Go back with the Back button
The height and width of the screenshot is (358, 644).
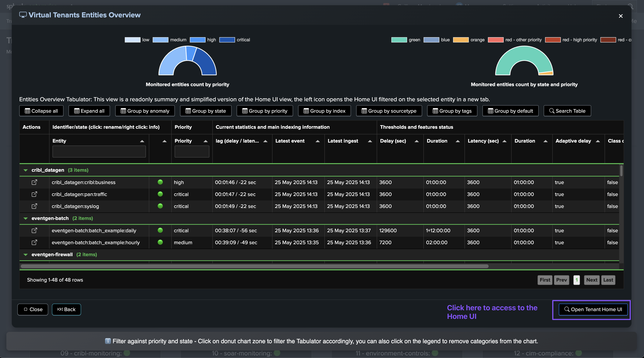click(x=66, y=309)
